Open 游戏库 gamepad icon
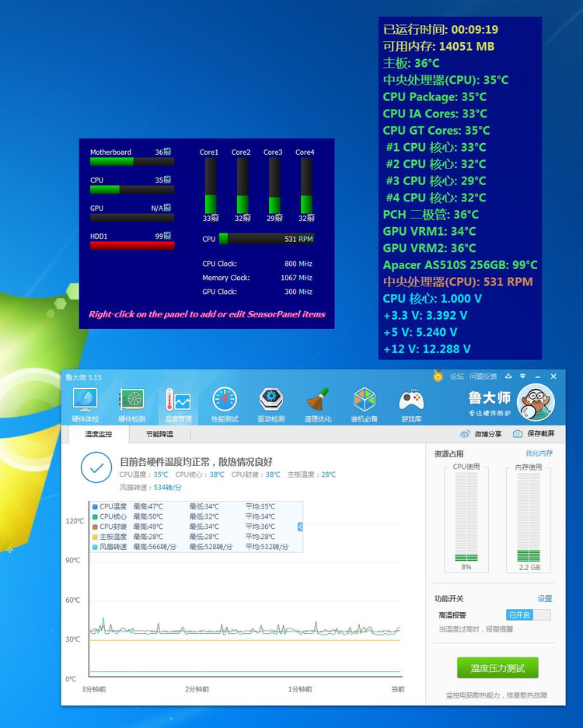This screenshot has height=728, width=583. tap(411, 404)
